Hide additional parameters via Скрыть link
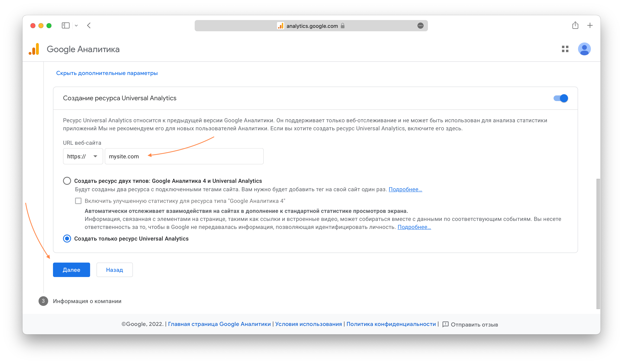 (x=107, y=73)
